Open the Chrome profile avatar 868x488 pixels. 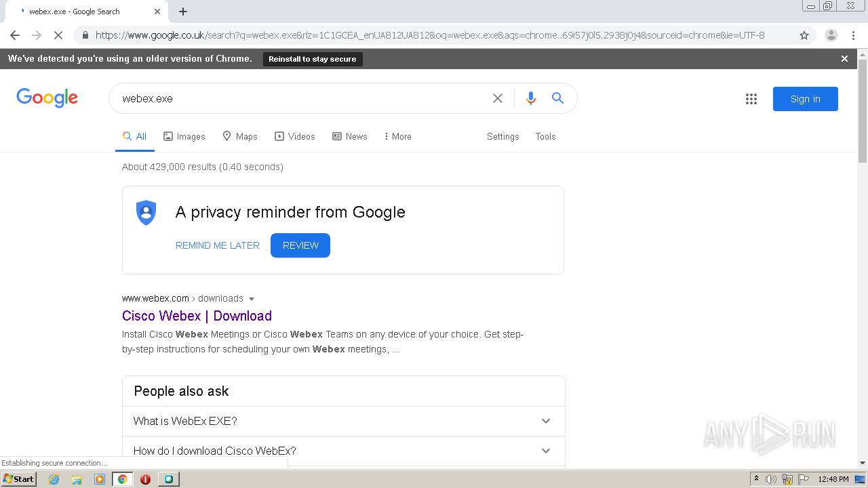click(831, 35)
